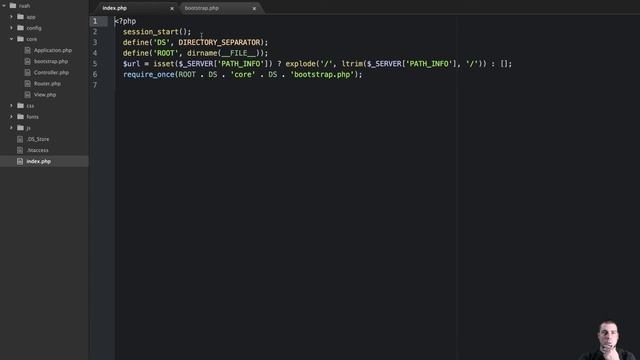
Task: Select the js folder label
Action: [29, 128]
